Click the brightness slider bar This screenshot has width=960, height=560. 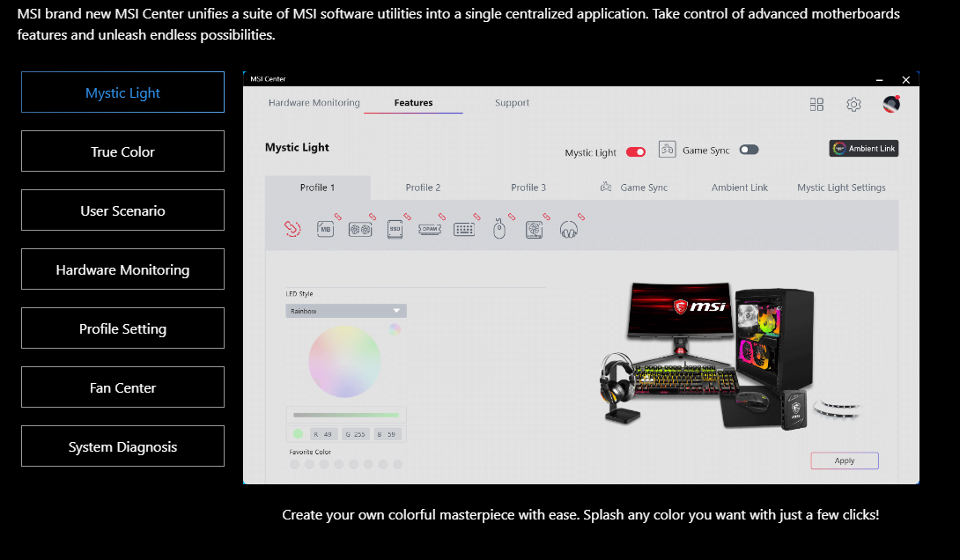(346, 415)
